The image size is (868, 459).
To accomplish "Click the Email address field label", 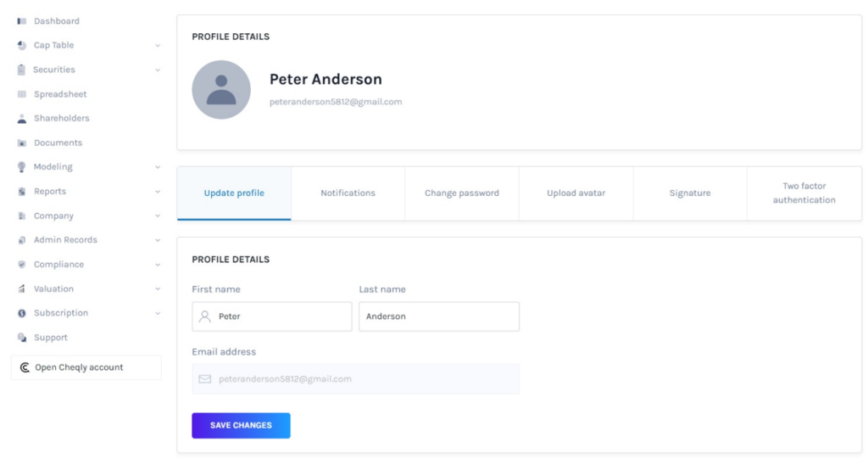I will 224,352.
